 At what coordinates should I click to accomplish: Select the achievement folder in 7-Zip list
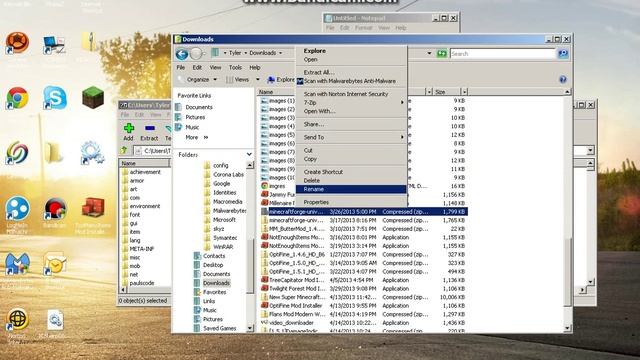coord(145,172)
